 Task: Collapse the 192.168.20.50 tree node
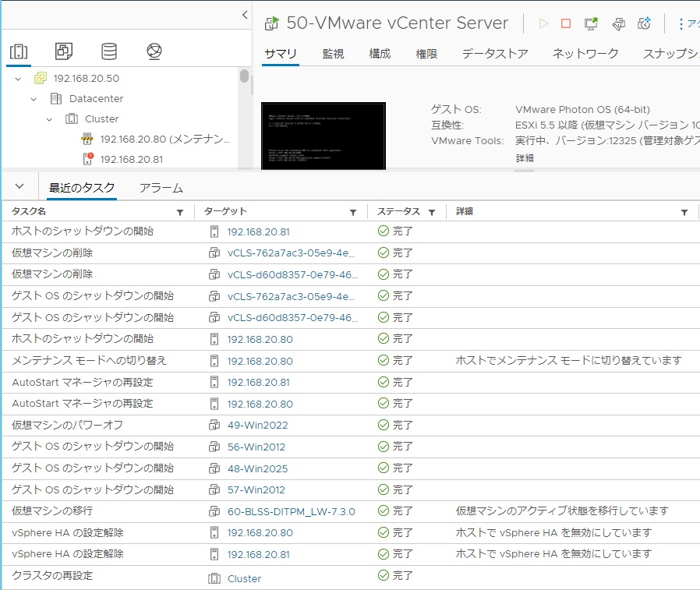[18, 79]
